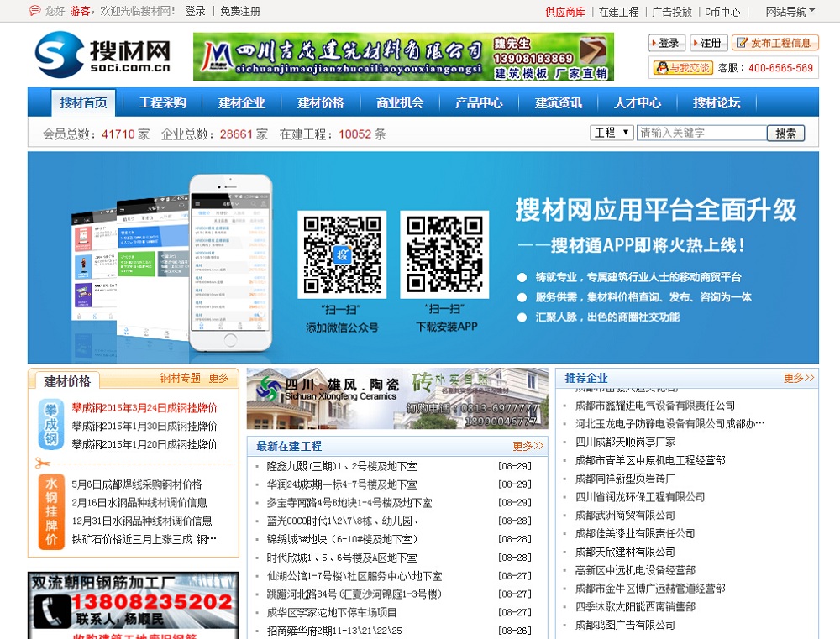Click the WeChat public account QR code
This screenshot has width=840, height=639.
click(x=342, y=254)
